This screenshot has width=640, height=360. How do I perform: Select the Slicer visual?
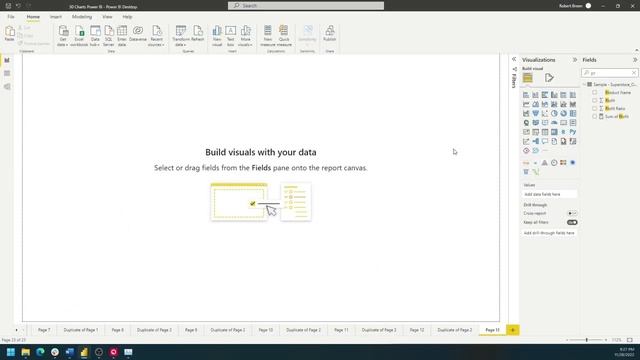[536, 132]
